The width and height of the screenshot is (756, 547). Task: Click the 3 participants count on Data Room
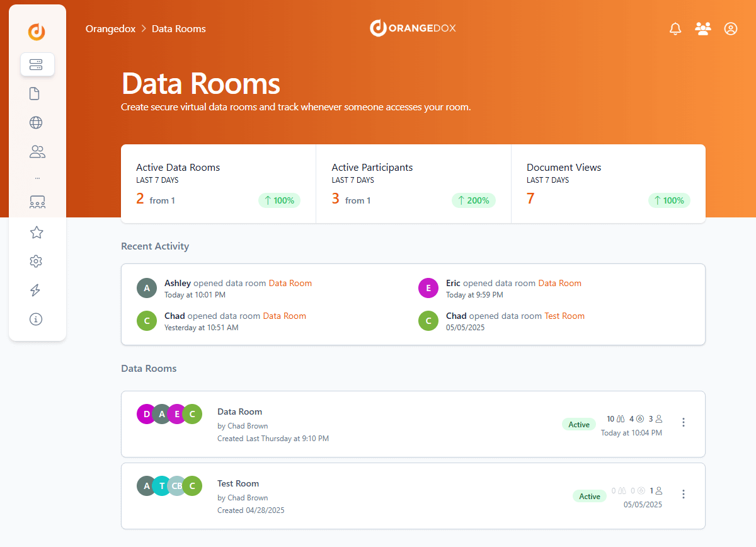655,418
